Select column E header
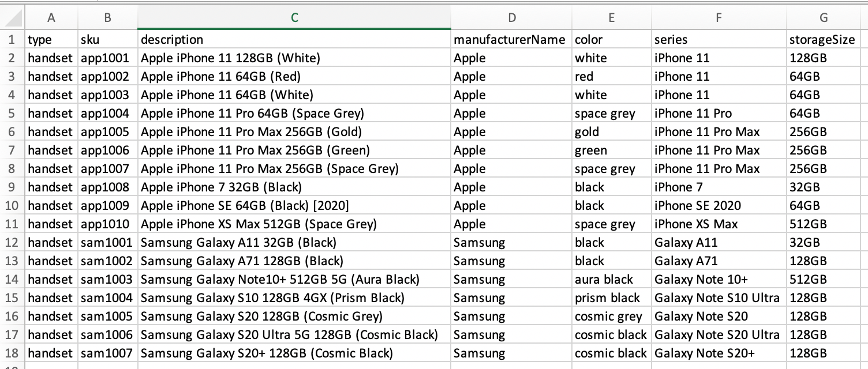The image size is (868, 369). tap(612, 18)
